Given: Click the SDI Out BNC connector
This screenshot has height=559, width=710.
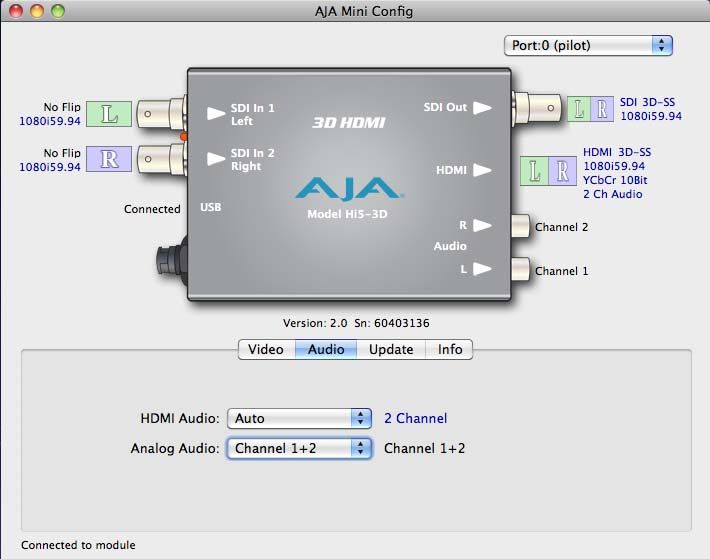Looking at the screenshot, I should pos(537,108).
